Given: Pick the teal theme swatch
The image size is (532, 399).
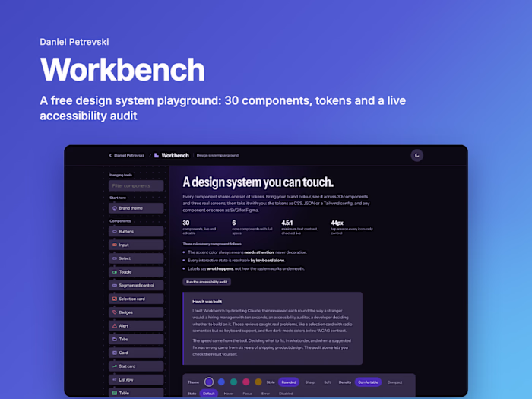Looking at the screenshot, I should tap(233, 382).
